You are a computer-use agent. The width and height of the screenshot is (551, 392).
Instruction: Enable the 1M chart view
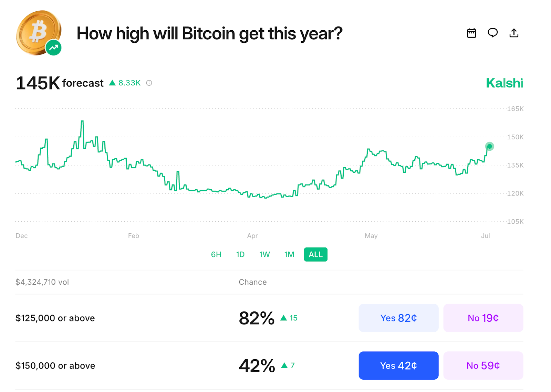tap(289, 254)
